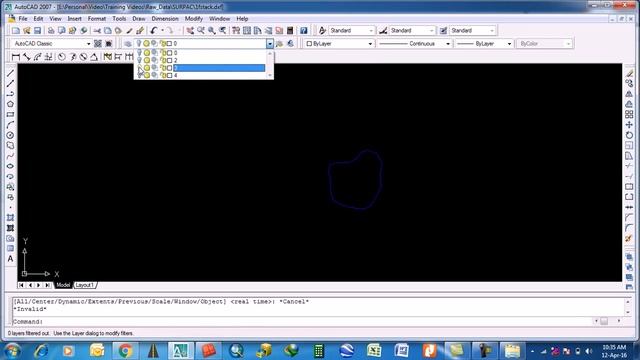Switch to the Model tab

coord(63,285)
